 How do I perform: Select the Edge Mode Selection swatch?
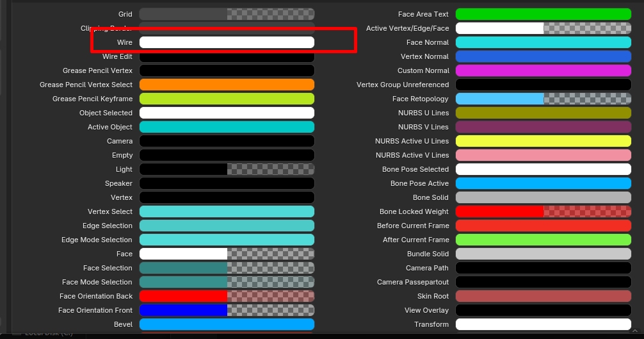[227, 240]
